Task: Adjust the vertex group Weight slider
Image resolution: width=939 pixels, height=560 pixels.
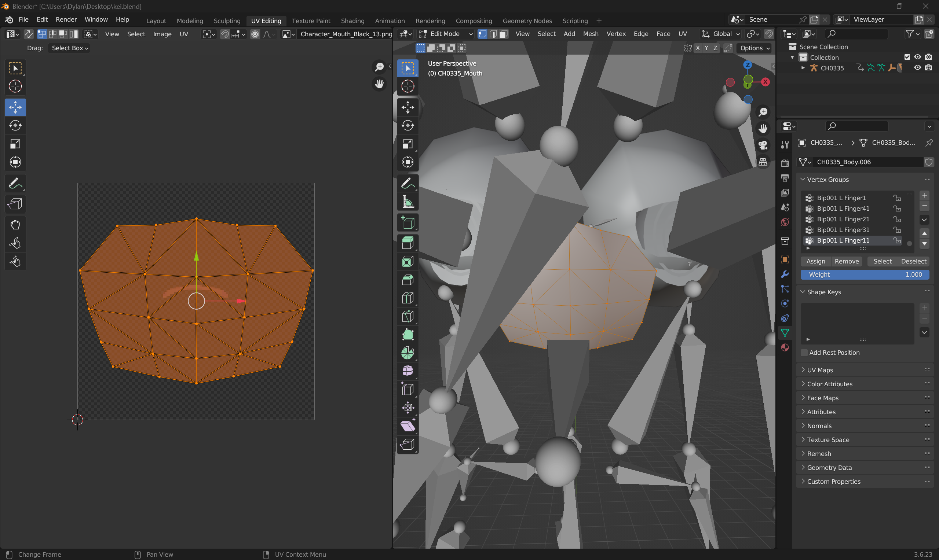Action: click(864, 275)
